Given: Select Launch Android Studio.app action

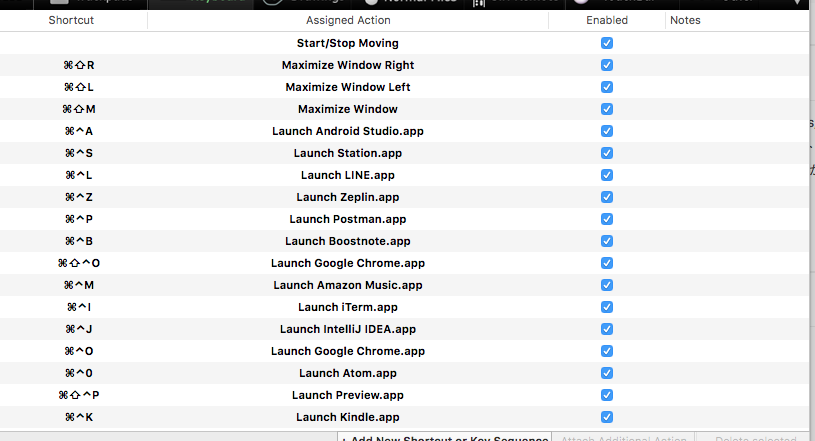Looking at the screenshot, I should (348, 131).
